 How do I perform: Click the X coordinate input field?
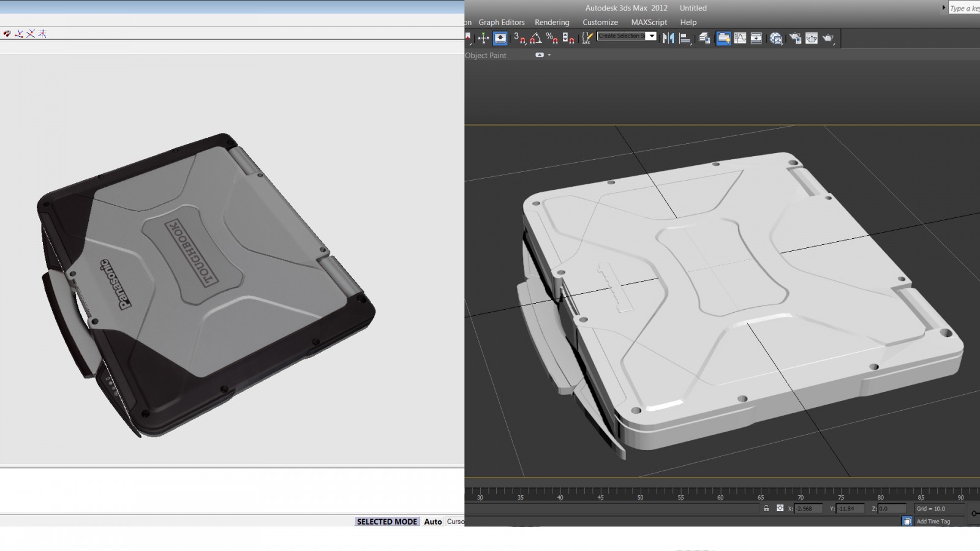click(808, 509)
